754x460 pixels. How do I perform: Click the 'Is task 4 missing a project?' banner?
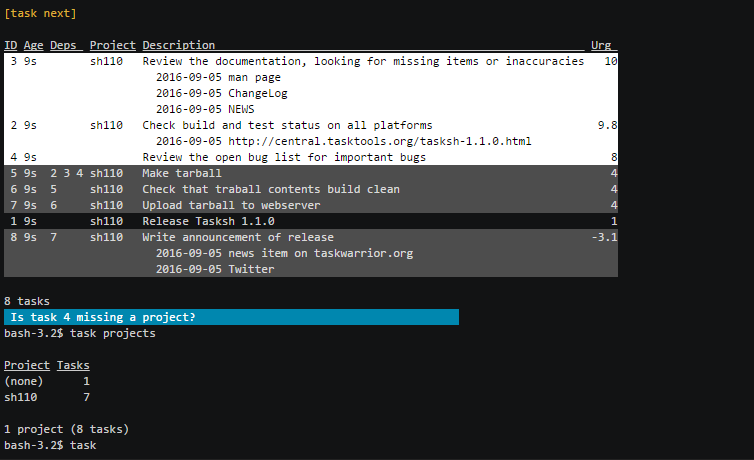click(231, 317)
